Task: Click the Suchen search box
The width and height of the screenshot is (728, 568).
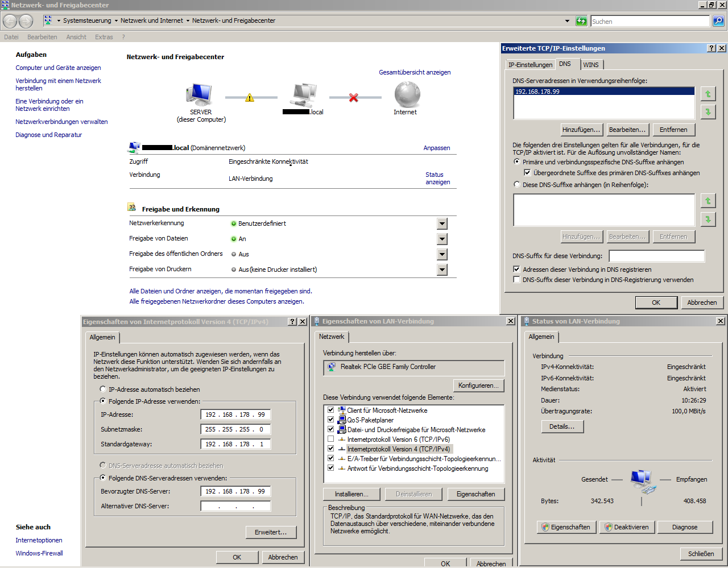Action: (650, 21)
